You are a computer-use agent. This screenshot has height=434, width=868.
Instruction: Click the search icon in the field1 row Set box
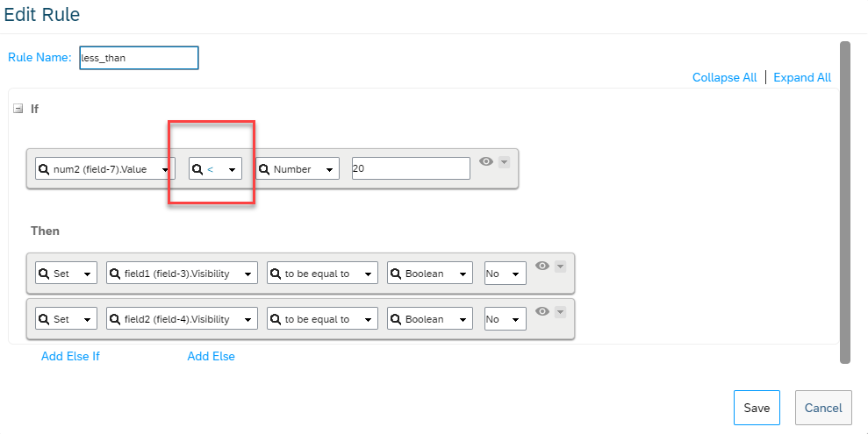pyautogui.click(x=44, y=274)
